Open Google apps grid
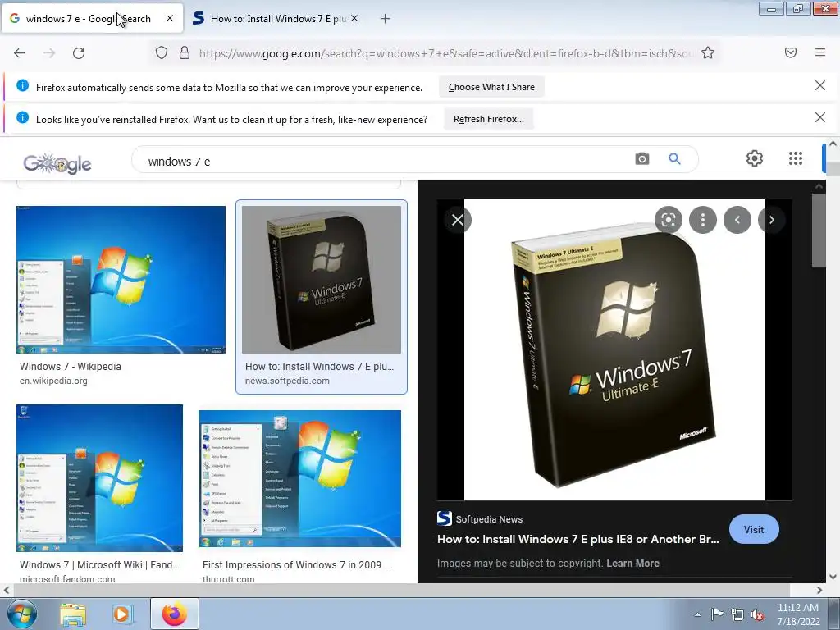This screenshot has width=840, height=630. pyautogui.click(x=796, y=158)
